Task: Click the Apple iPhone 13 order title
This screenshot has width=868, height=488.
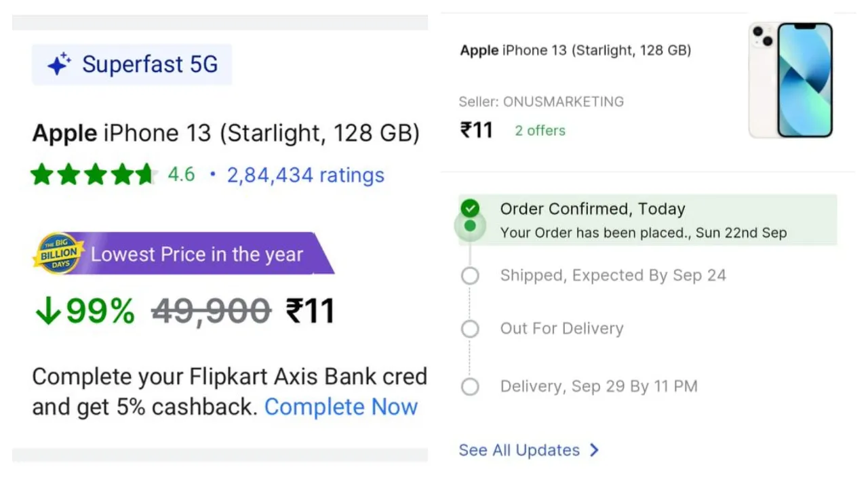Action: 576,50
